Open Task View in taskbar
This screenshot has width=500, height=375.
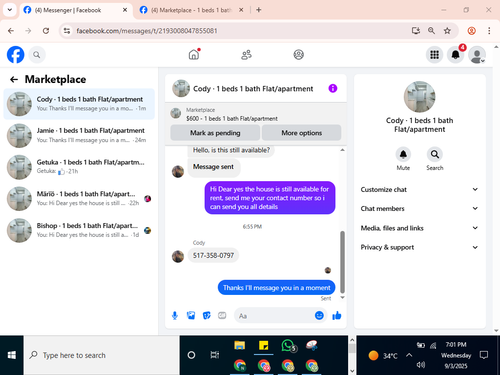(215, 355)
